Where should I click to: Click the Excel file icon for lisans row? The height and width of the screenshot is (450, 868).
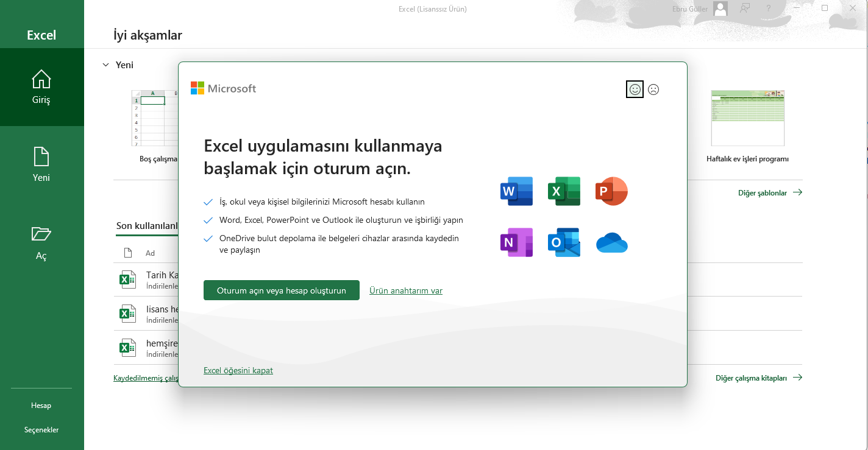tap(127, 314)
